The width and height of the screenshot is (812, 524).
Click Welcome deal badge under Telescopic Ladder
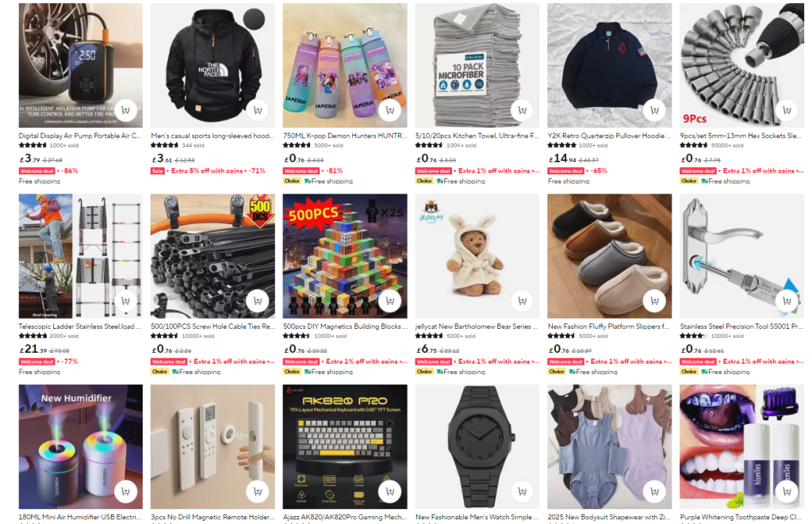point(36,361)
